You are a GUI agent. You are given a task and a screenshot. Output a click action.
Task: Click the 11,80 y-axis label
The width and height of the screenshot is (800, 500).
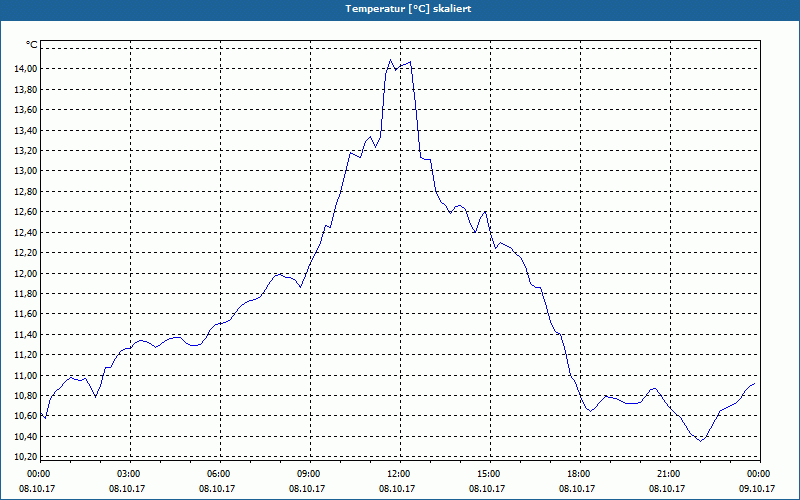point(25,293)
